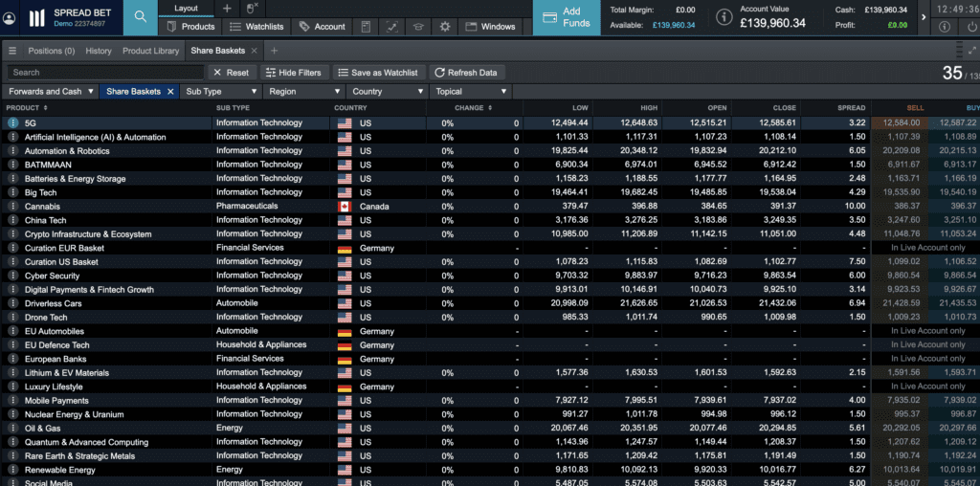Click the Add Funds button
Viewport: 980px width, 486px height.
(567, 17)
